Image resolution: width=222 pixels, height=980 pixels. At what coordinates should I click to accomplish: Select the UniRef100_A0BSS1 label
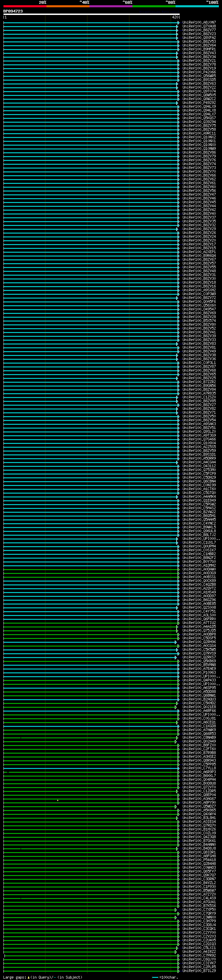199,577
